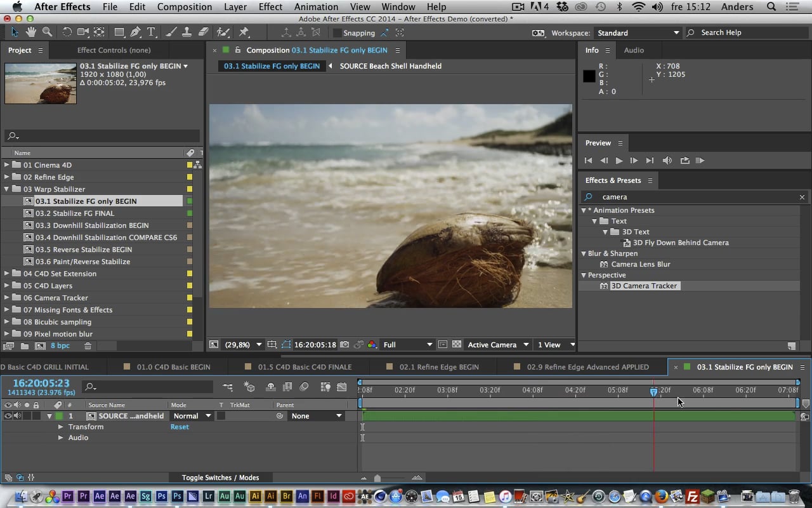Select the Clone Stamp tool

tap(187, 32)
